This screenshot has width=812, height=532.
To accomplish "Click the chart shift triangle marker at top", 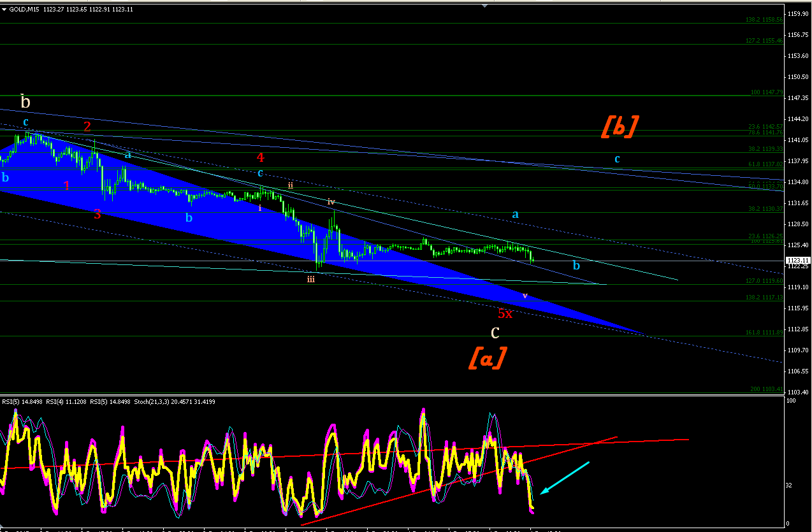I will point(486,4).
